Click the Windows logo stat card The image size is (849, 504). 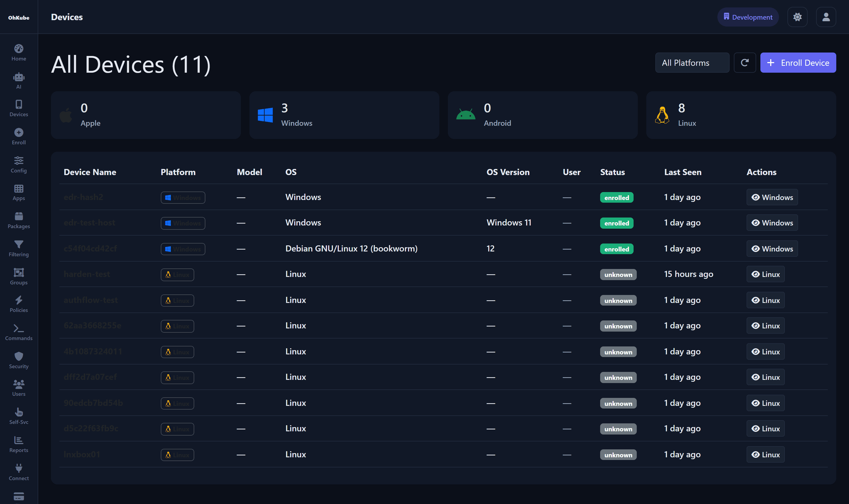click(x=344, y=115)
